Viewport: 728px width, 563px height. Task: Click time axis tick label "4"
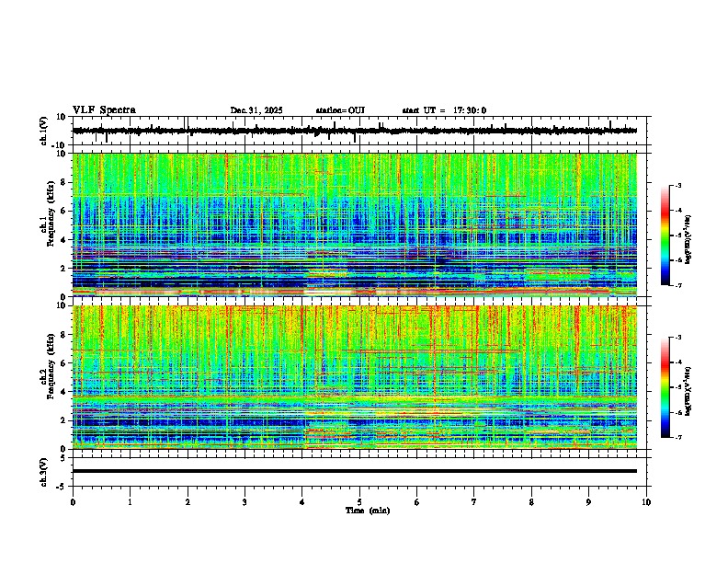tap(302, 502)
